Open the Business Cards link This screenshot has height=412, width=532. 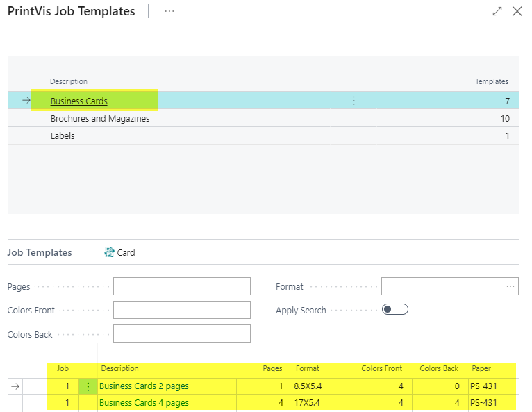(x=78, y=101)
